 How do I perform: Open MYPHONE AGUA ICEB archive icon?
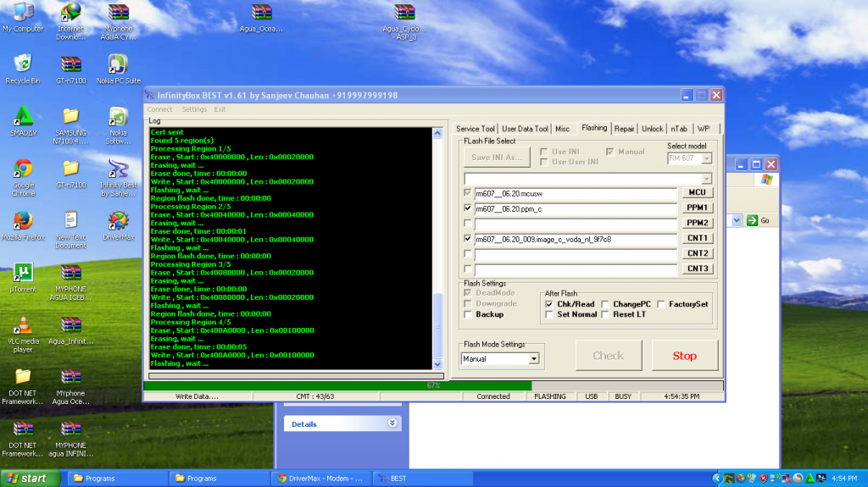pos(71,282)
